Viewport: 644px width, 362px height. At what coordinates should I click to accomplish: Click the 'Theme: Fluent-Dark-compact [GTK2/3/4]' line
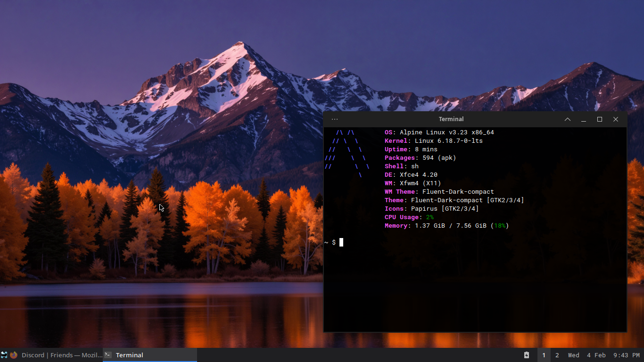(x=454, y=200)
